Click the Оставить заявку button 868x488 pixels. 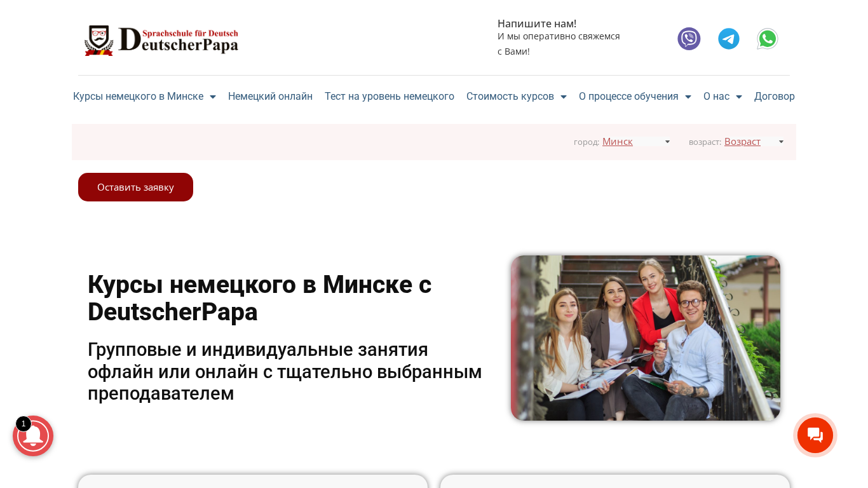pyautogui.click(x=135, y=187)
